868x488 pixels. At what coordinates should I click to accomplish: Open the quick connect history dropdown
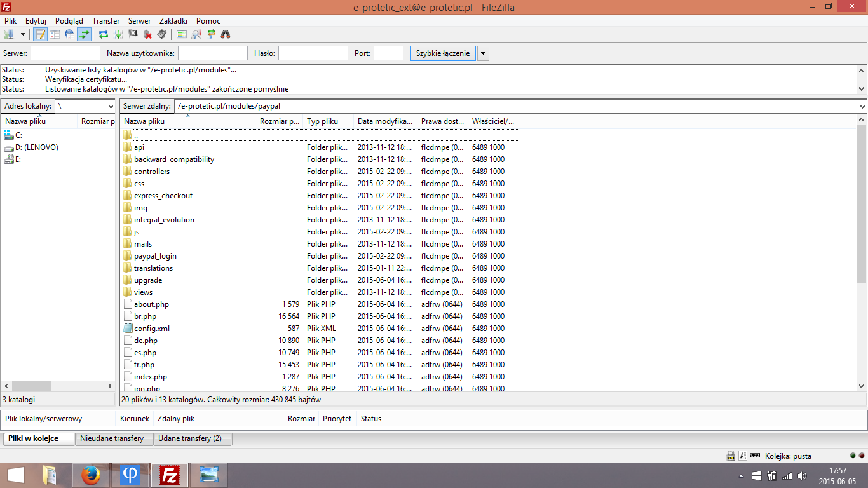tap(483, 53)
